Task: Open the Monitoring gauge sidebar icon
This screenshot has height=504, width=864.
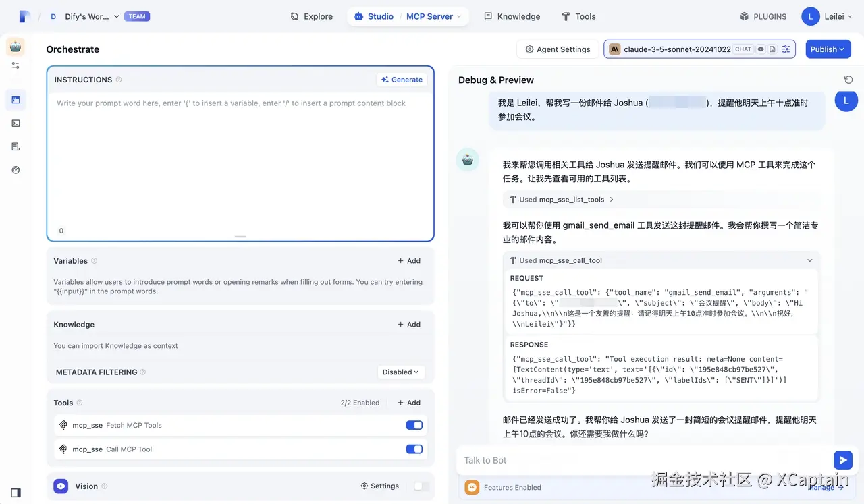Action: [16, 170]
